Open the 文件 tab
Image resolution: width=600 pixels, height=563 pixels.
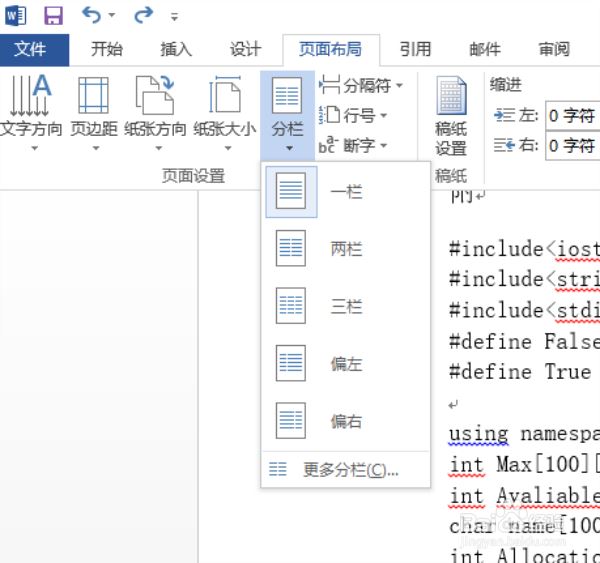click(x=34, y=50)
